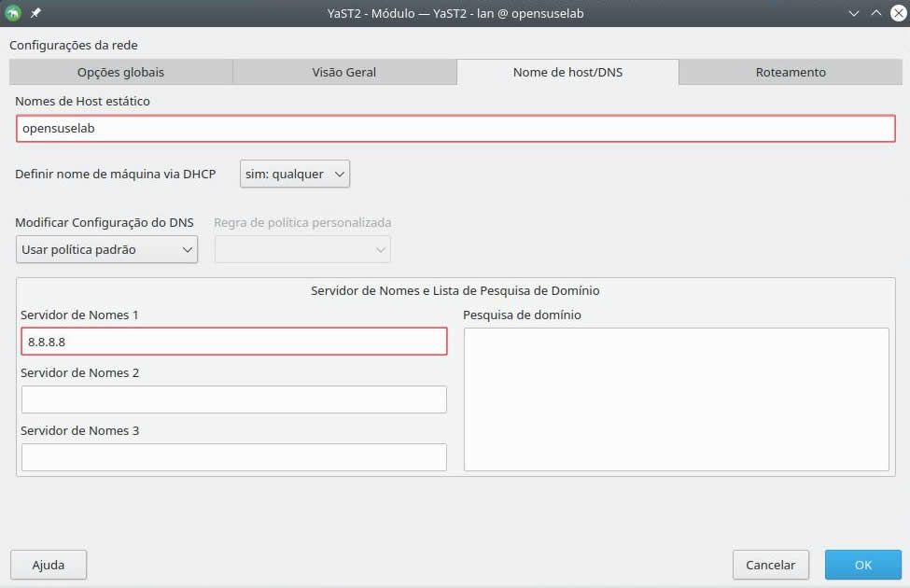Screen dimensions: 910x588
Task: Open the 'Usar política padrão' DNS dropdown
Action: click(x=106, y=250)
